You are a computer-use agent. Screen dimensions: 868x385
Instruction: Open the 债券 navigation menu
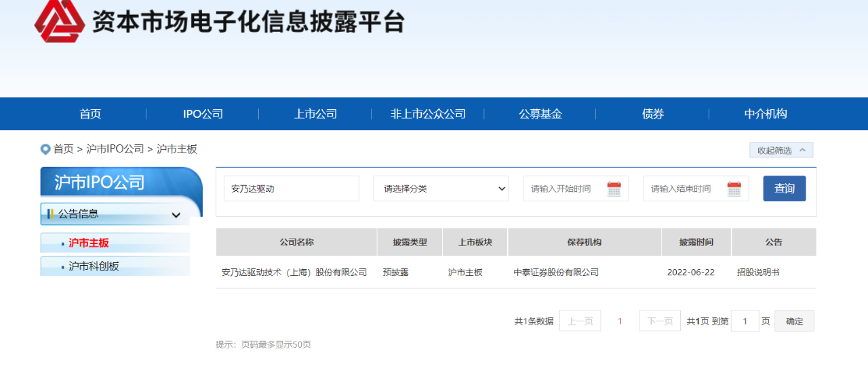(x=653, y=114)
